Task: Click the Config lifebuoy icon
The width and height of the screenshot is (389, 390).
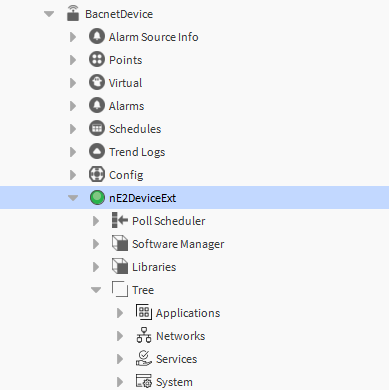Action: pyautogui.click(x=97, y=174)
